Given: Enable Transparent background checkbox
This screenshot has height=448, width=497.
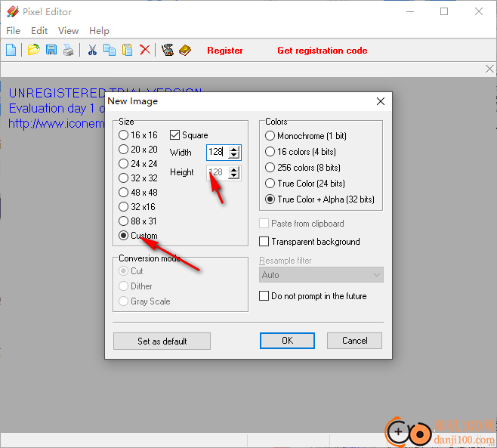Looking at the screenshot, I should 264,242.
